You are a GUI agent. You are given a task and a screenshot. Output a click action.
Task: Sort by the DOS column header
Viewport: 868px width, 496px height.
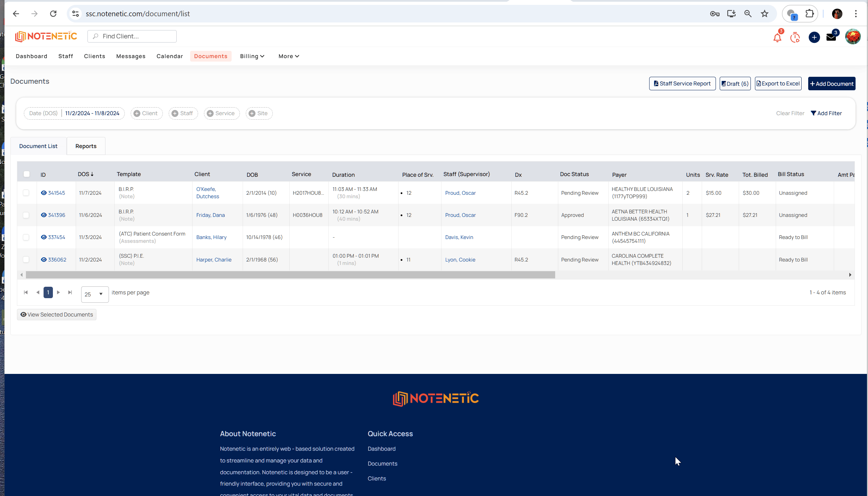coord(86,174)
